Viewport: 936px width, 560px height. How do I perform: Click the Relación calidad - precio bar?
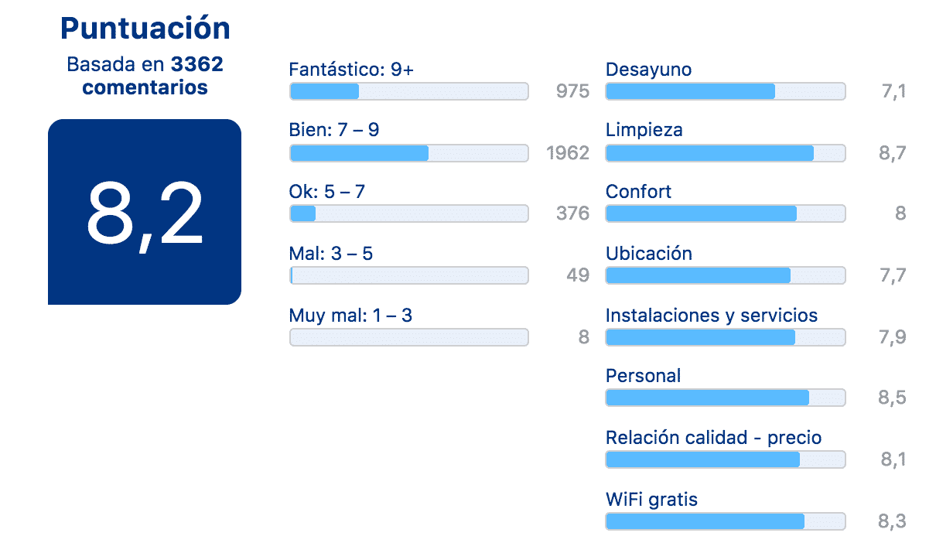click(726, 459)
